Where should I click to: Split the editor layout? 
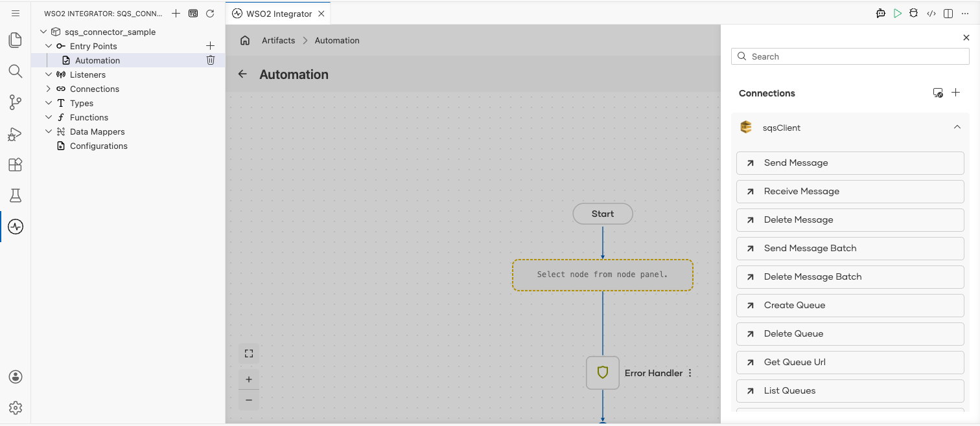[948, 14]
